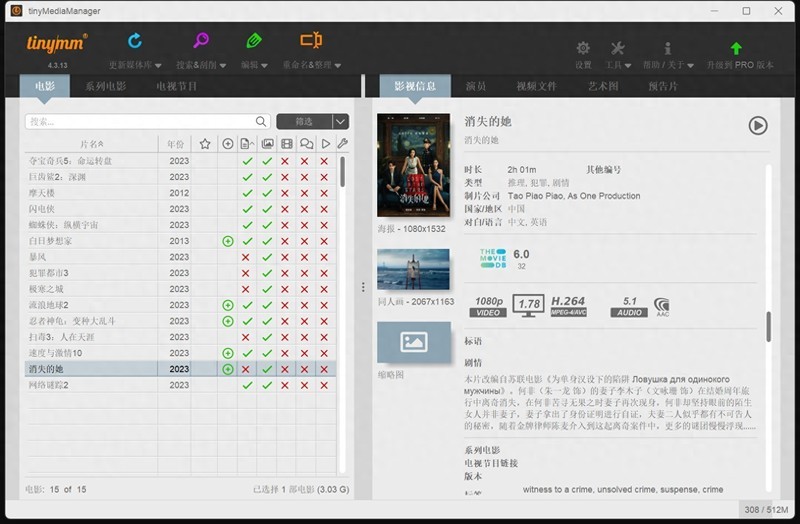Click the movie list vertical scrollbar

coord(342,171)
